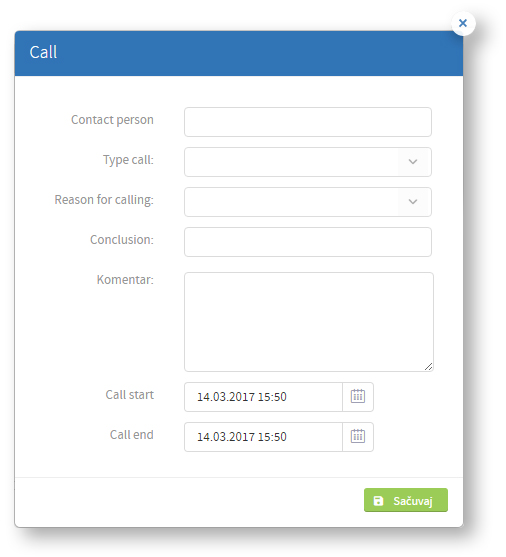Image resolution: width=506 pixels, height=557 pixels.
Task: Click the Call start label
Action: point(130,395)
